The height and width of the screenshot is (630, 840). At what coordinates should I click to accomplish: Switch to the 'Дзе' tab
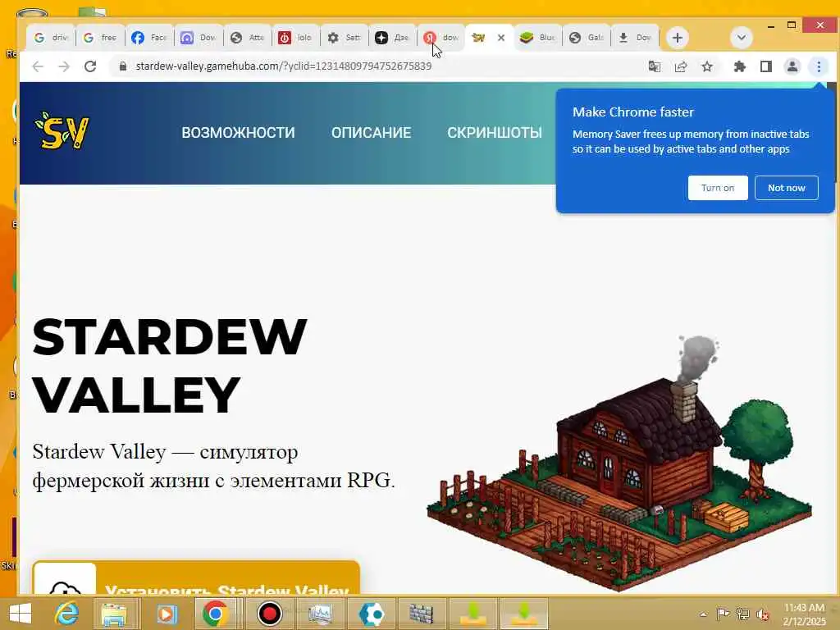[x=393, y=38]
